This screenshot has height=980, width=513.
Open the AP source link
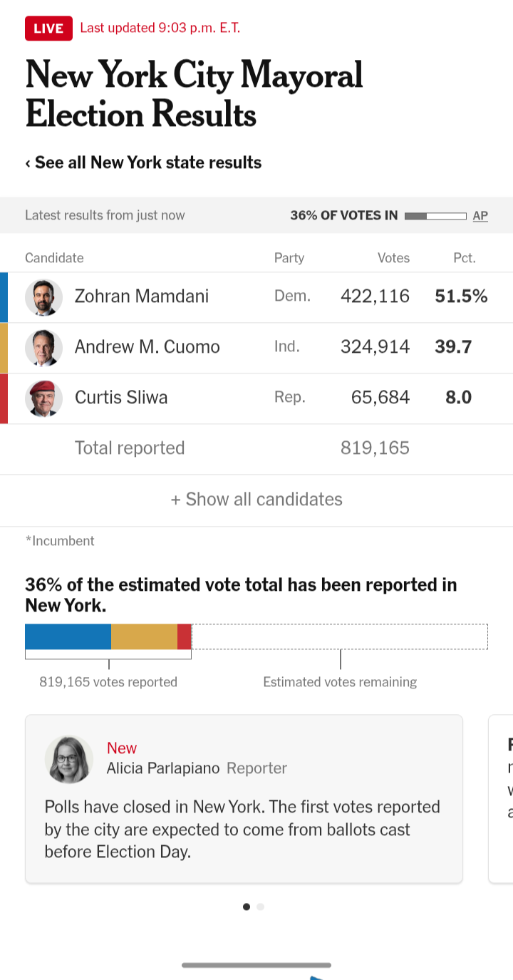[480, 215]
